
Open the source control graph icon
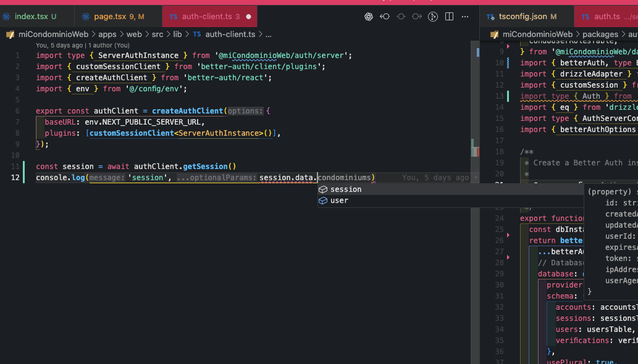pyautogui.click(x=433, y=17)
